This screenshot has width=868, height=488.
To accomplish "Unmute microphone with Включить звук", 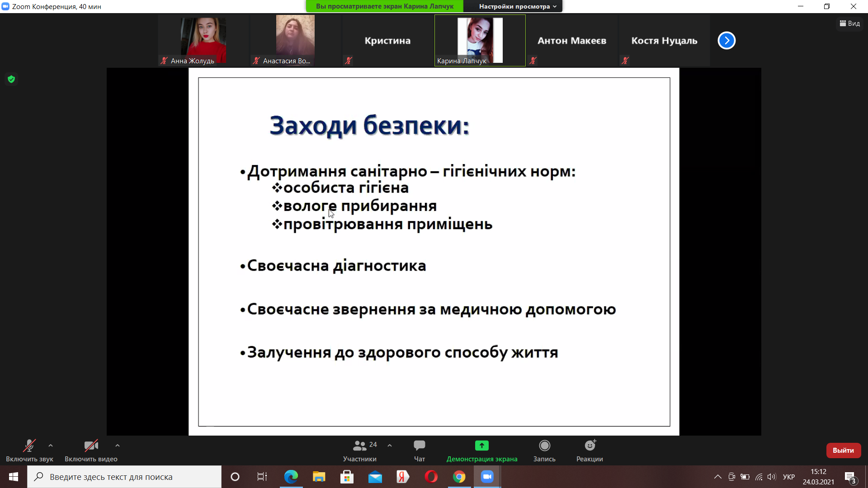I will 29,446.
